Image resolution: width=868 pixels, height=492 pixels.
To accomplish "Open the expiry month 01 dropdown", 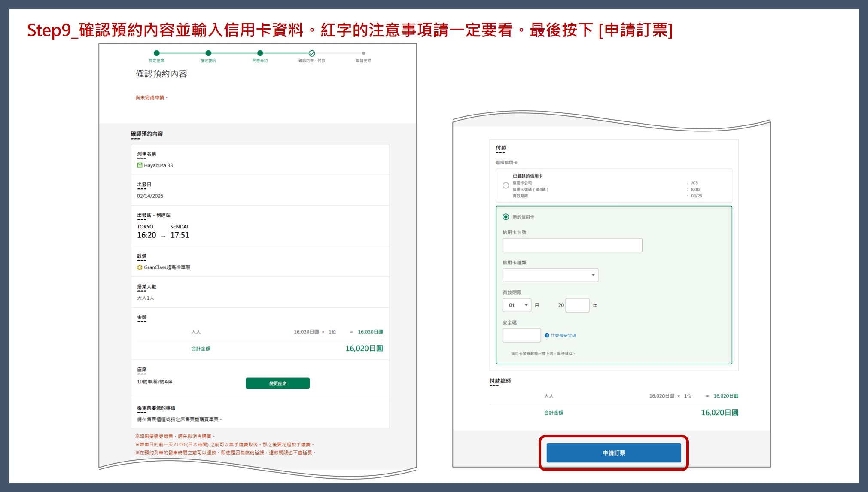I will click(x=517, y=305).
